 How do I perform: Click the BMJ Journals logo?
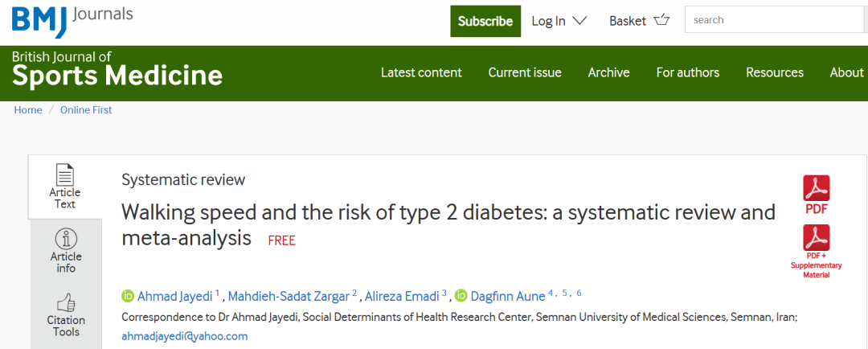click(72, 20)
